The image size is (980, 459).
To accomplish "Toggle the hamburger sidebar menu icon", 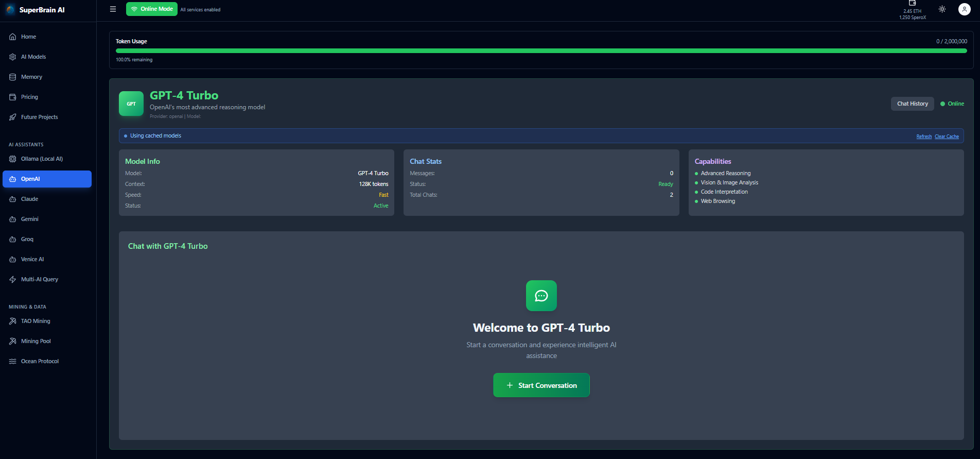I will 113,9.
